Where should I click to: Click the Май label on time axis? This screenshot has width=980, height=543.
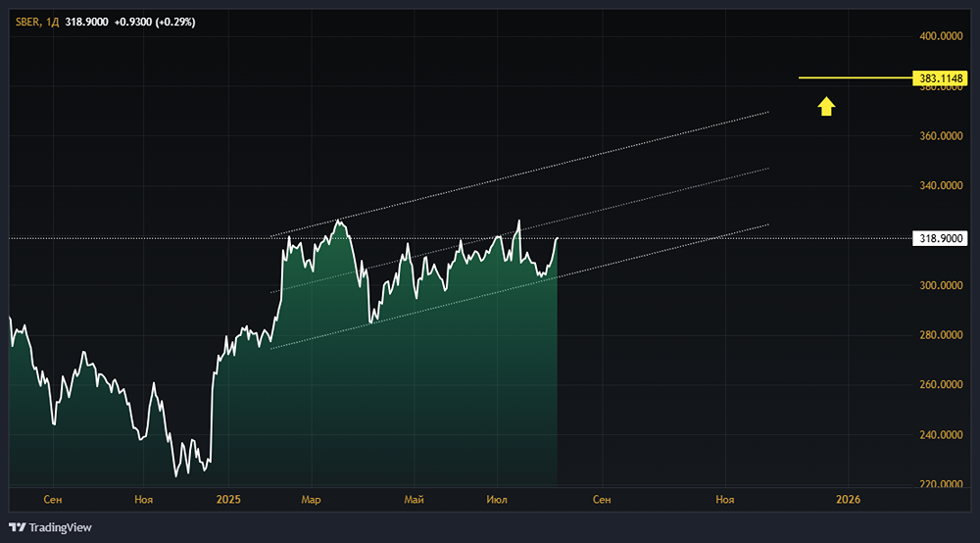coord(414,499)
